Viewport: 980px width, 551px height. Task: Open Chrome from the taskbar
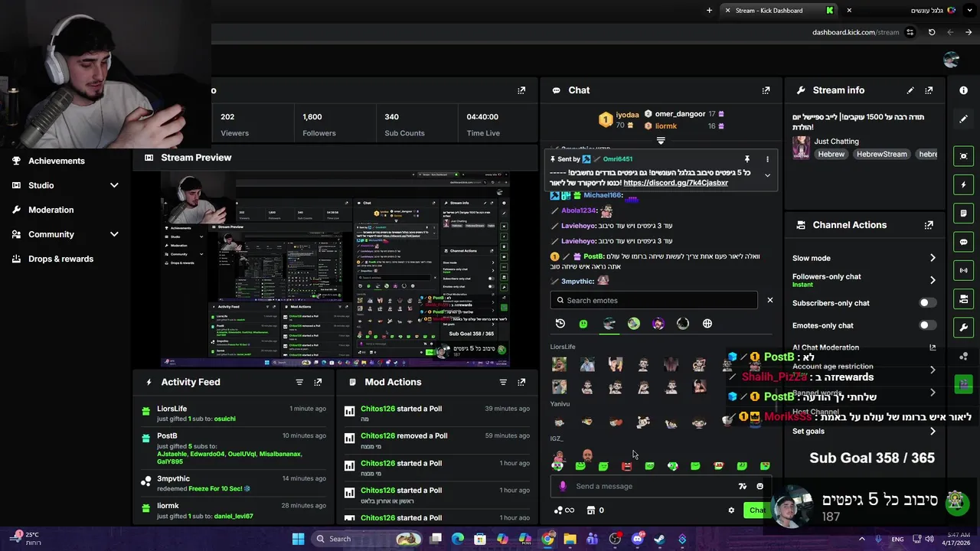pyautogui.click(x=547, y=539)
